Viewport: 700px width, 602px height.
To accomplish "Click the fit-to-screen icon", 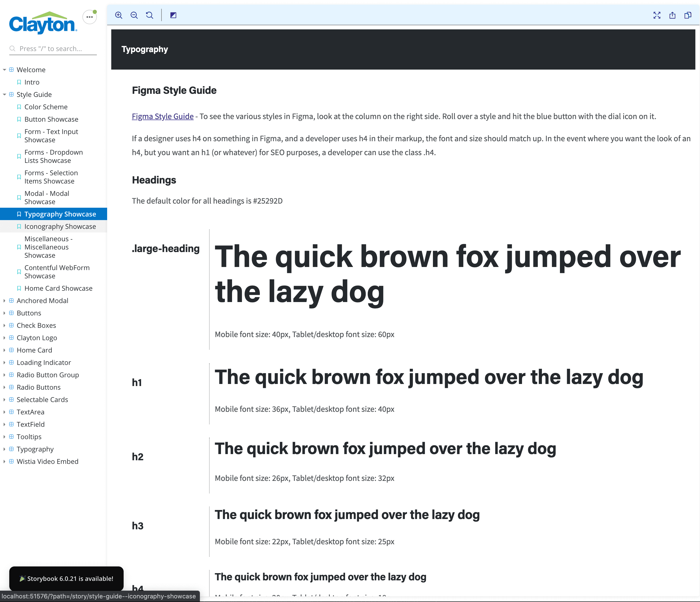I will coord(657,15).
